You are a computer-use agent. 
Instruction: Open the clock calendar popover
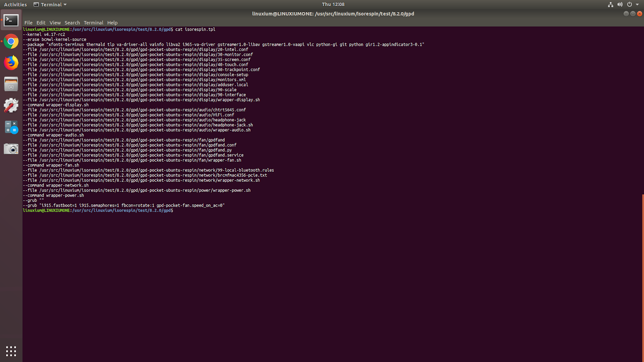click(x=333, y=4)
